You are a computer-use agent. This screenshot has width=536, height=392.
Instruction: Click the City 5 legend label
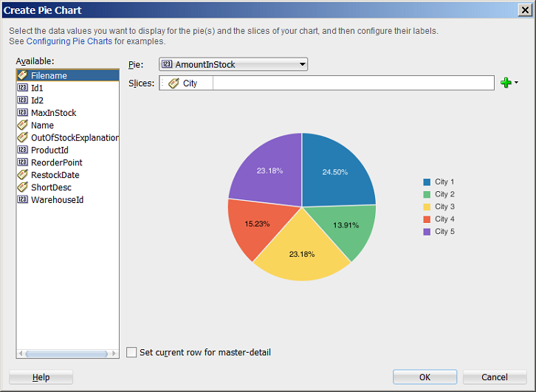(444, 232)
